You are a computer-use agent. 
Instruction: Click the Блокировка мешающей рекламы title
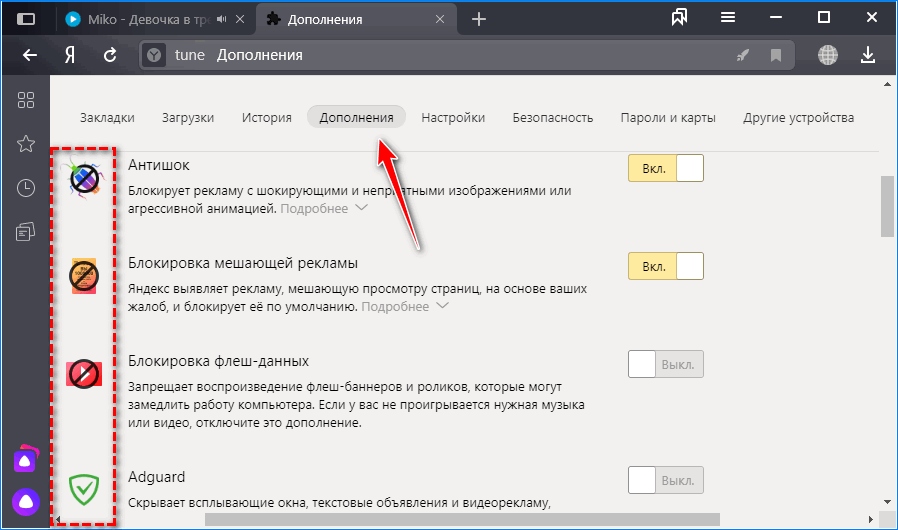point(243,263)
